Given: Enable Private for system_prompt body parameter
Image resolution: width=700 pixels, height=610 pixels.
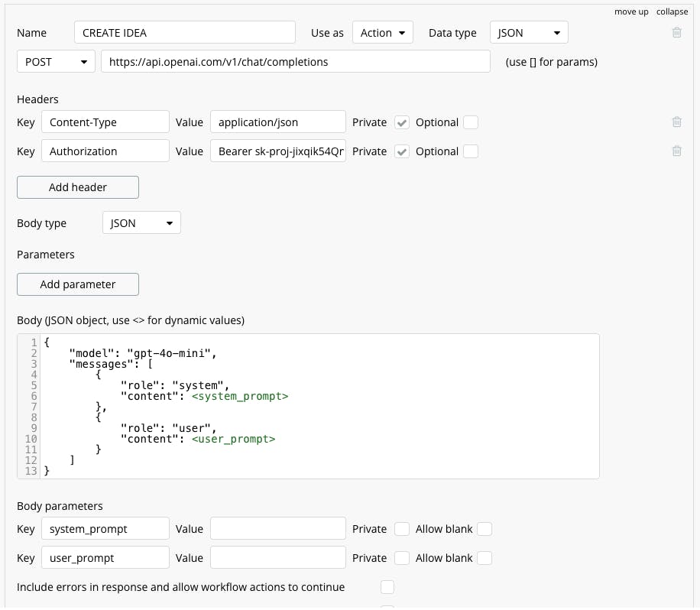Looking at the screenshot, I should pos(402,529).
